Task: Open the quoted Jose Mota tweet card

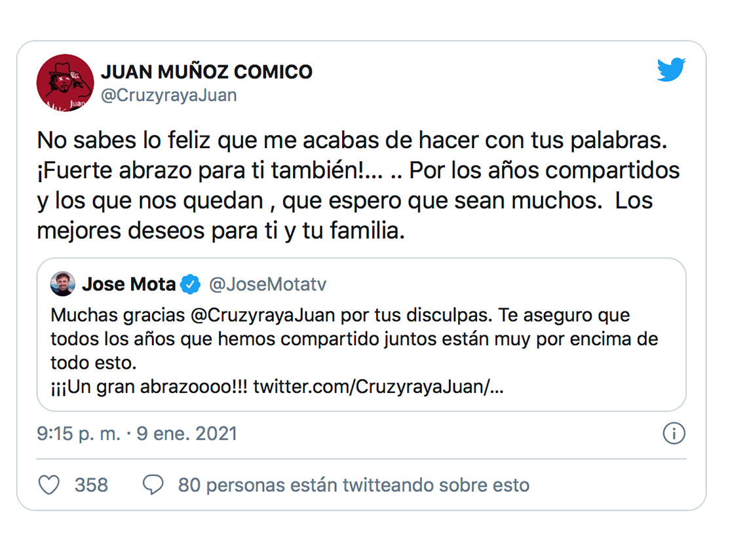Action: [x=362, y=335]
